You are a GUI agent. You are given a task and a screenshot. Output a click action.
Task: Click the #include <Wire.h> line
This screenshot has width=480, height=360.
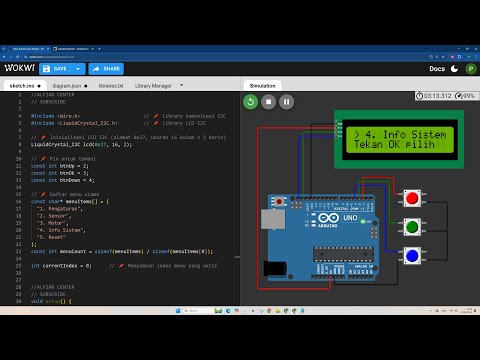click(x=55, y=116)
